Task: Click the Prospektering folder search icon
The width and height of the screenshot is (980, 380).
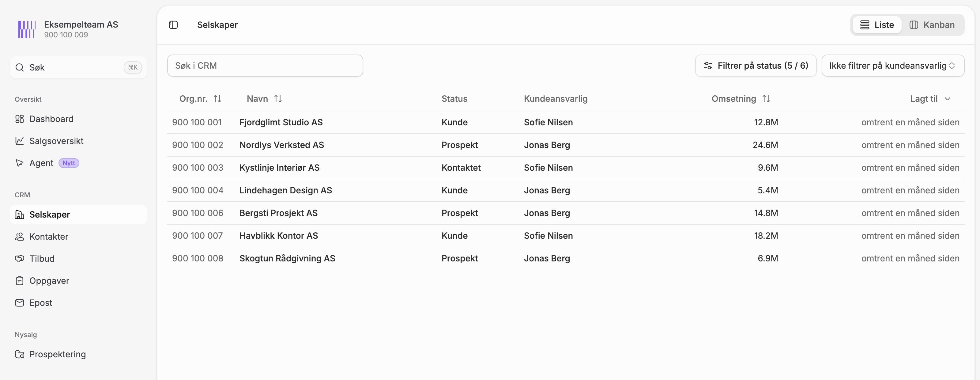Action: coord(19,354)
